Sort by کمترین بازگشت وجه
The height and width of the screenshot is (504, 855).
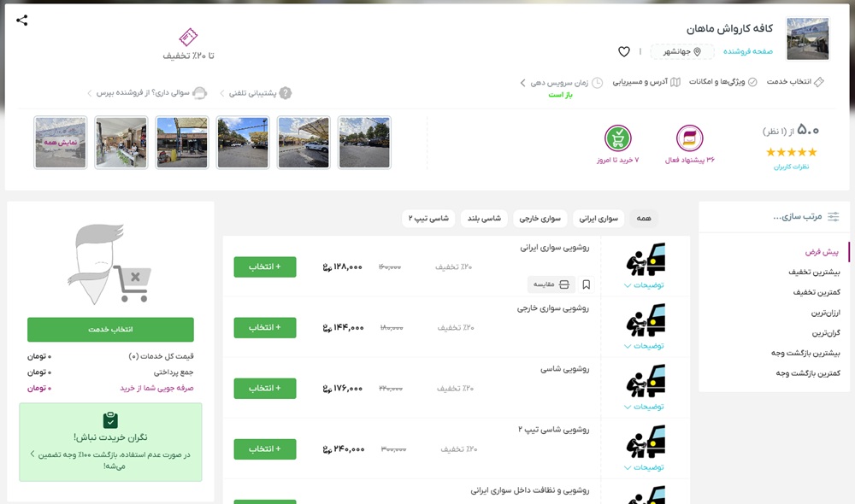pos(808,373)
